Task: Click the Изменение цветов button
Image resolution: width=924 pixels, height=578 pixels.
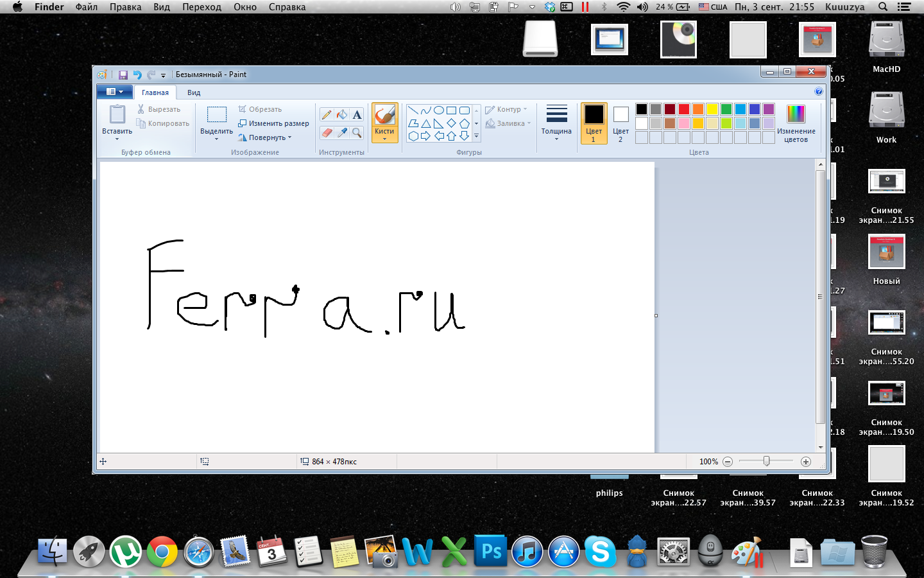Action: pos(796,122)
